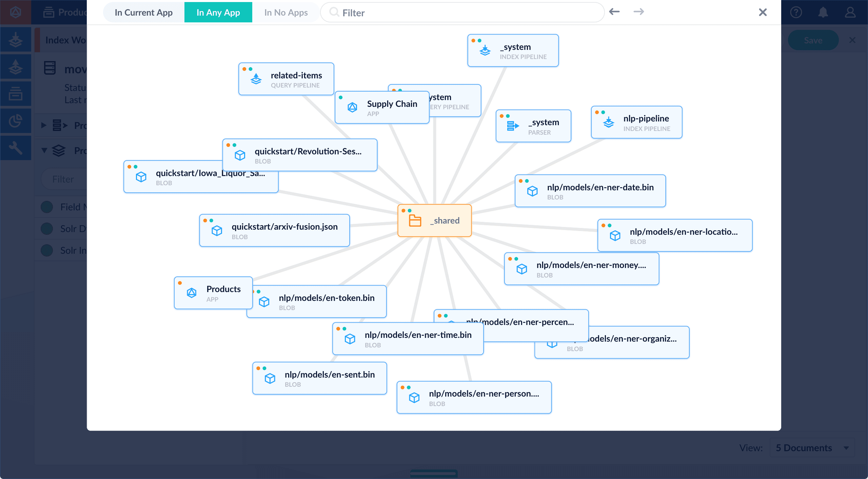The height and width of the screenshot is (479, 868).
Task: Open the _system index pipeline node
Action: pos(513,51)
